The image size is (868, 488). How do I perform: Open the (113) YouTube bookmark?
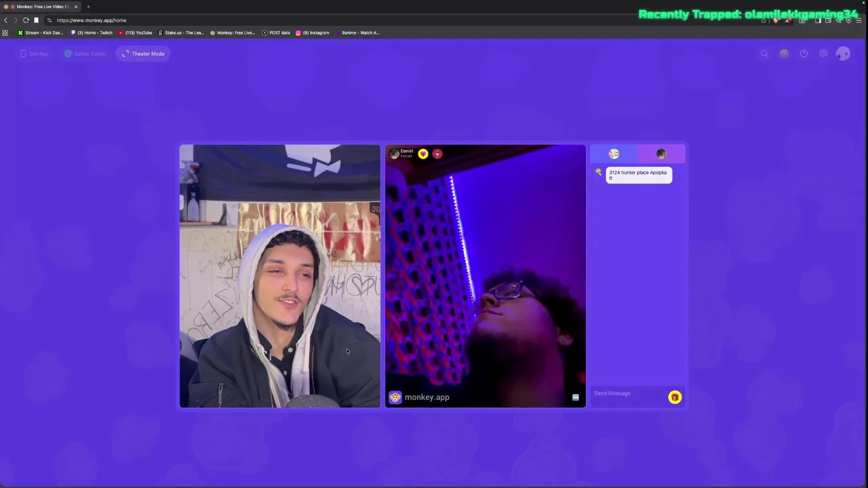(136, 33)
